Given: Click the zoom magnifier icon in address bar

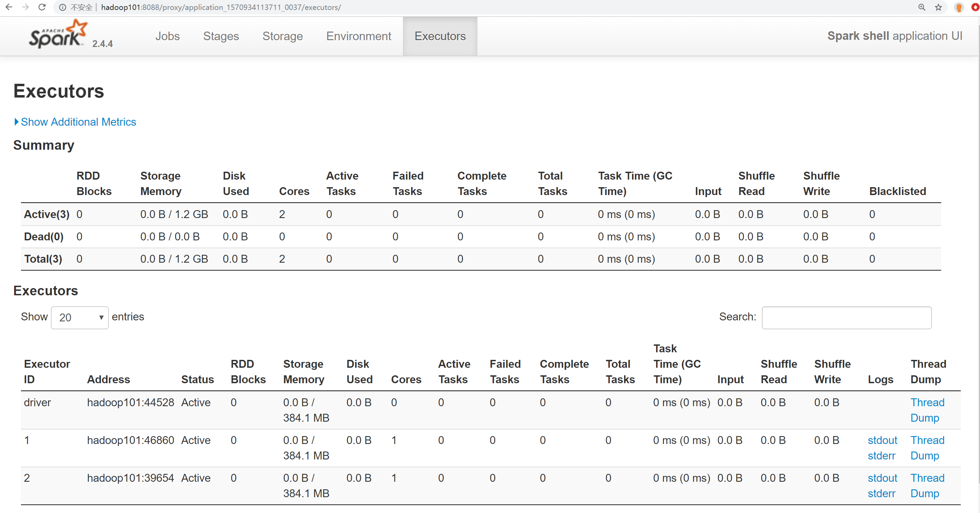Looking at the screenshot, I should click(x=921, y=7).
